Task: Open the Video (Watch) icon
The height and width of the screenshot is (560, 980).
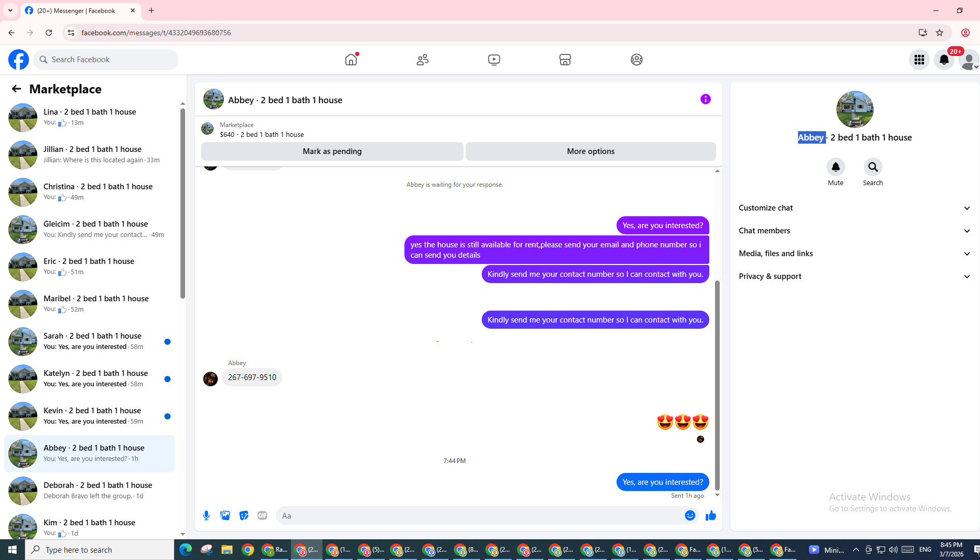Action: point(494,60)
